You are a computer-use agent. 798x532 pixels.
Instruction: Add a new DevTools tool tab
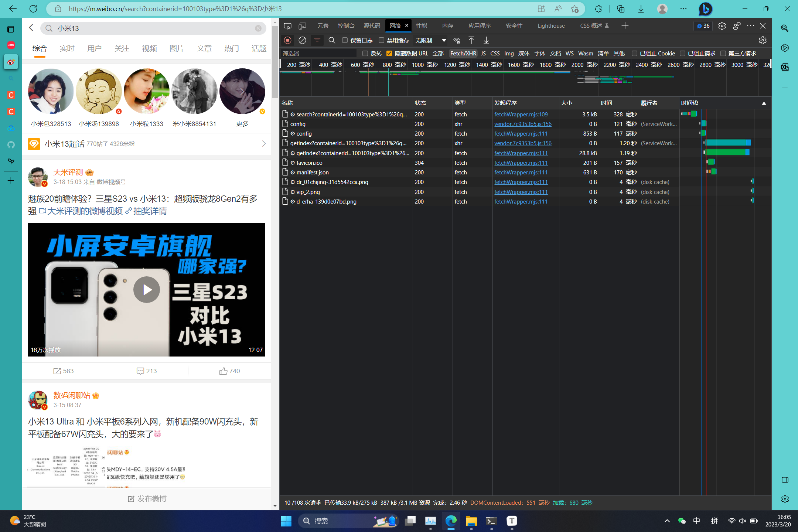tap(625, 25)
